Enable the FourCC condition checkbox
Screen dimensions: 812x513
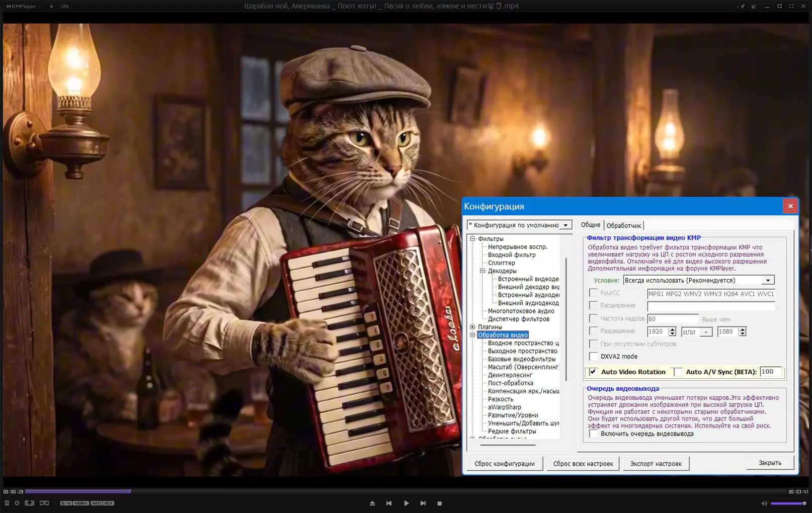(594, 293)
